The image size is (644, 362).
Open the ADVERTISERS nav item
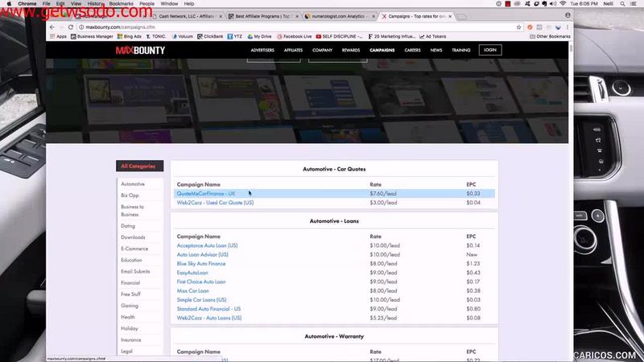[x=262, y=50]
